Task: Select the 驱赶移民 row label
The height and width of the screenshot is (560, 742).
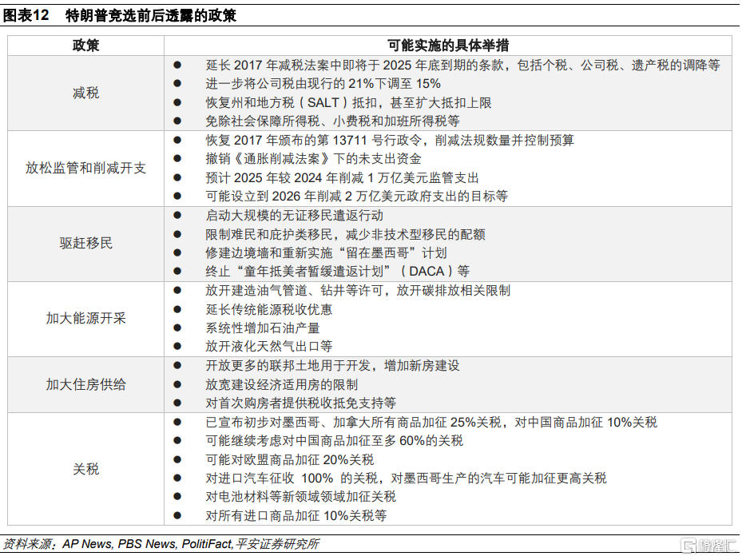Action: pyautogui.click(x=86, y=244)
